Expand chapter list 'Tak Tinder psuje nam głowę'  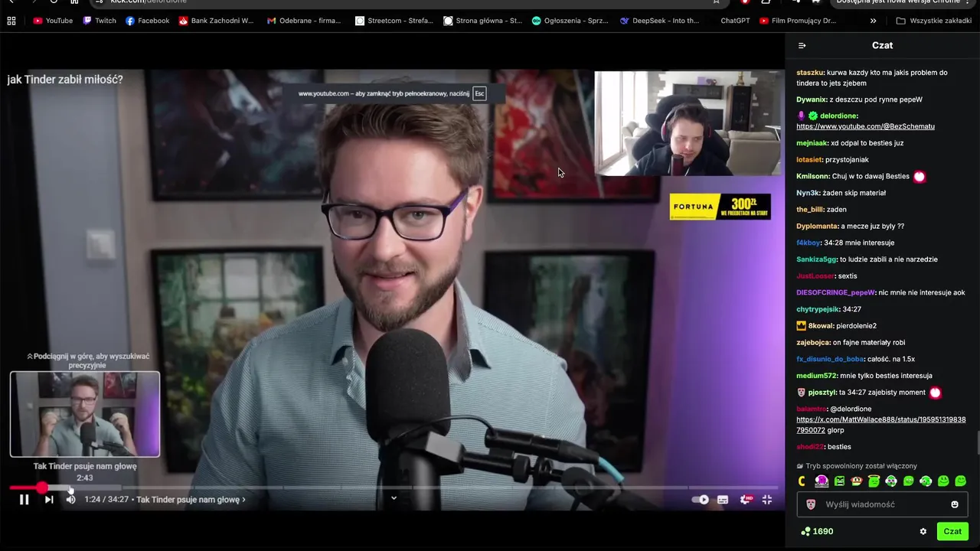click(x=191, y=500)
